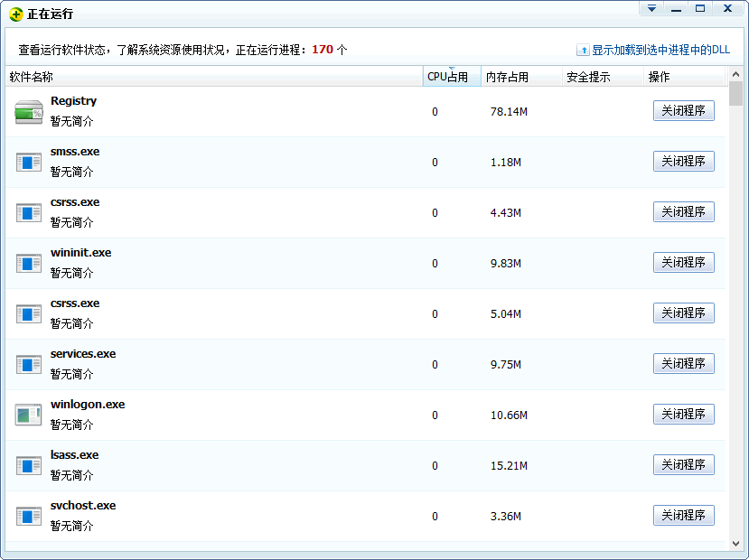749x560 pixels.
Task: Select the svchost.exe name text
Action: click(x=83, y=506)
